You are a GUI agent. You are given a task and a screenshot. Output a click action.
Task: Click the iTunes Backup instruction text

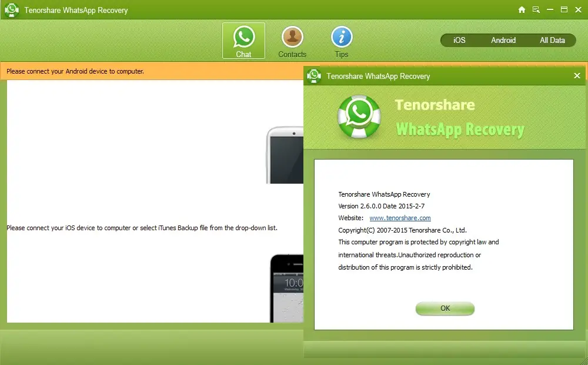click(142, 228)
